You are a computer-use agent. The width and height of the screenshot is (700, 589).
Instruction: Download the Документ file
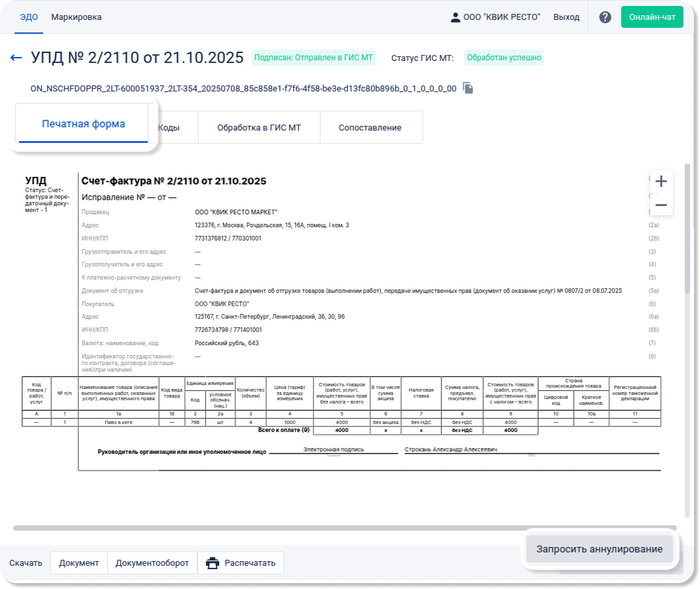pyautogui.click(x=79, y=563)
